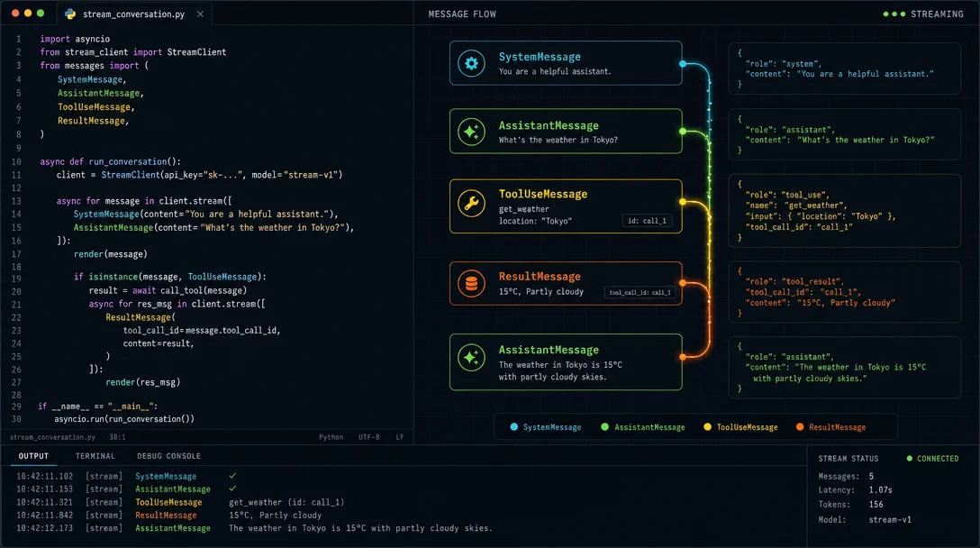Click the green AssistantMessage legend dot
The image size is (980, 548).
coord(604,426)
